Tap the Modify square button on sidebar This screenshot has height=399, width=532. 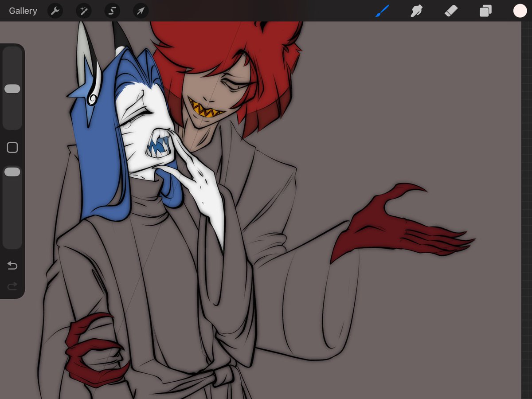pyautogui.click(x=12, y=147)
